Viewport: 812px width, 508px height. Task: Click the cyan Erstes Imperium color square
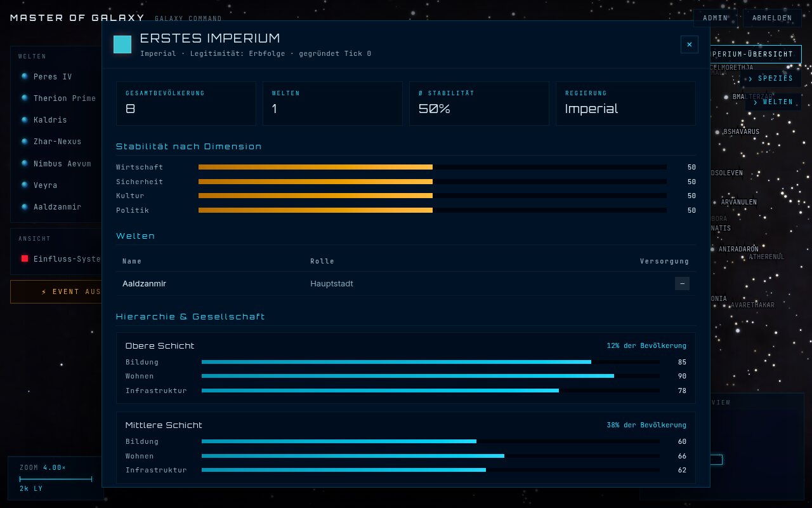coord(122,44)
